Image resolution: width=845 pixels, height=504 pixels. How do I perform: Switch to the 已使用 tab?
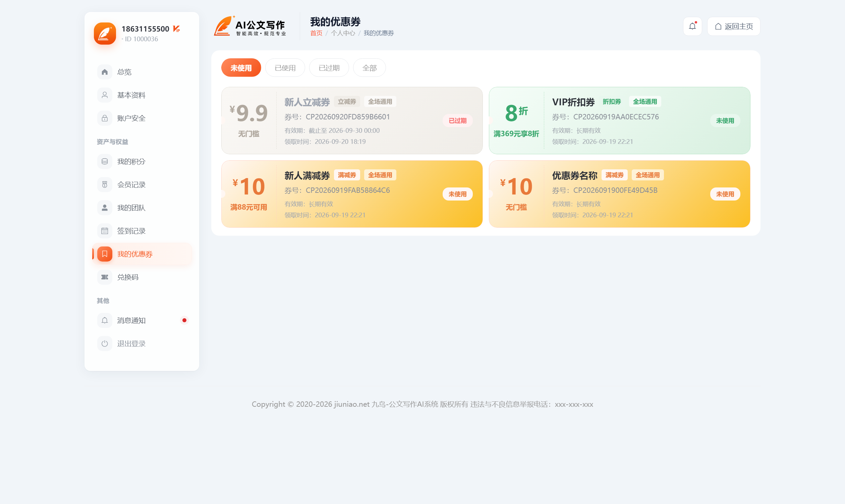[x=285, y=68]
